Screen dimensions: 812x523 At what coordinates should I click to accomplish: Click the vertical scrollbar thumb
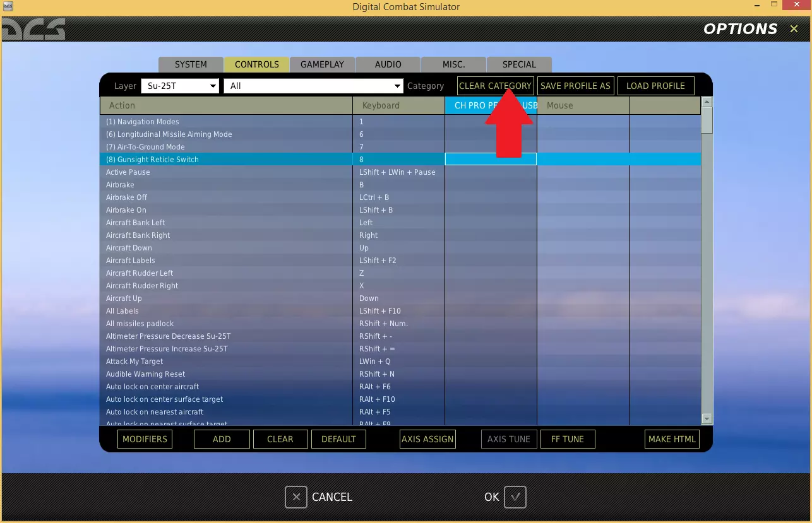[707, 120]
